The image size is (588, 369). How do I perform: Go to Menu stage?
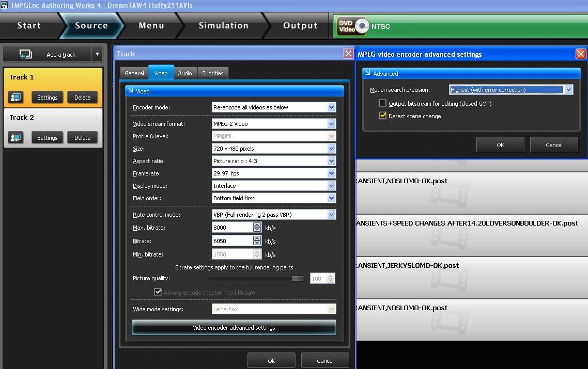pyautogui.click(x=151, y=25)
